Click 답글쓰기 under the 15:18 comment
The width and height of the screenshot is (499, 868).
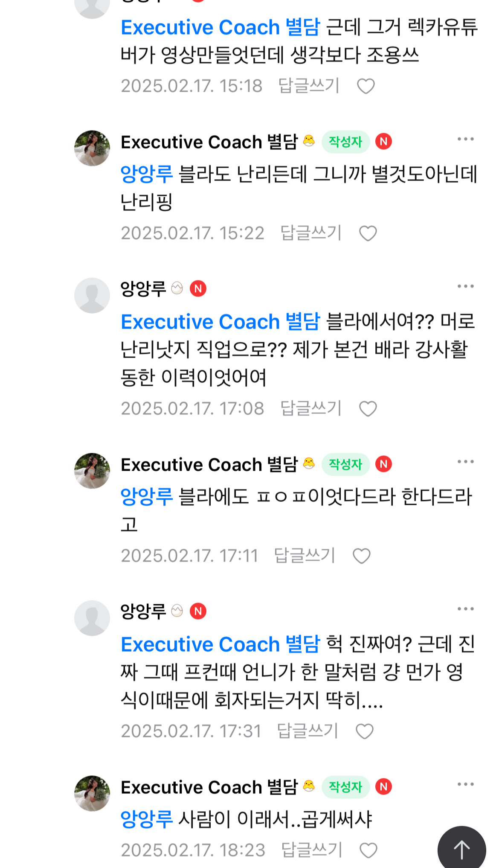pos(309,86)
